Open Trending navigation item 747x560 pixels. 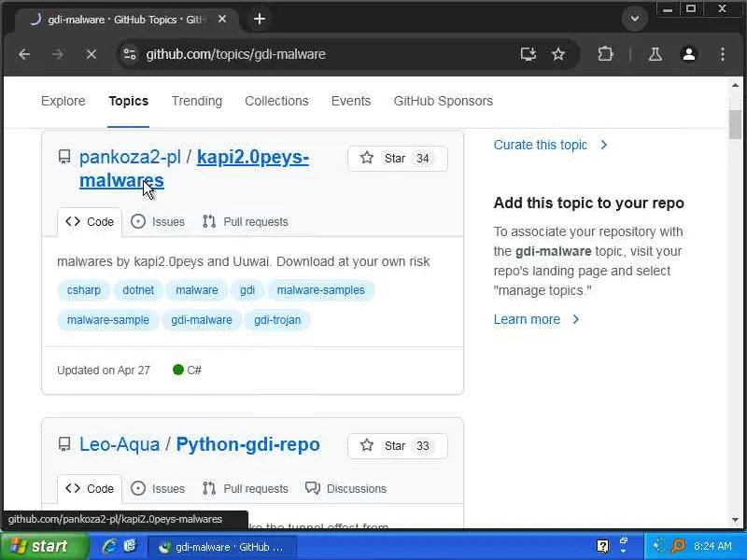(x=197, y=101)
